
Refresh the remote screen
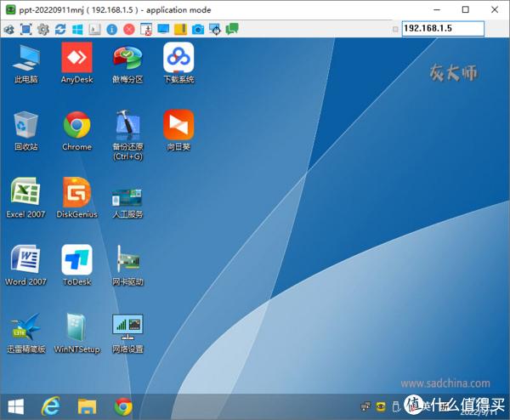tap(60, 30)
